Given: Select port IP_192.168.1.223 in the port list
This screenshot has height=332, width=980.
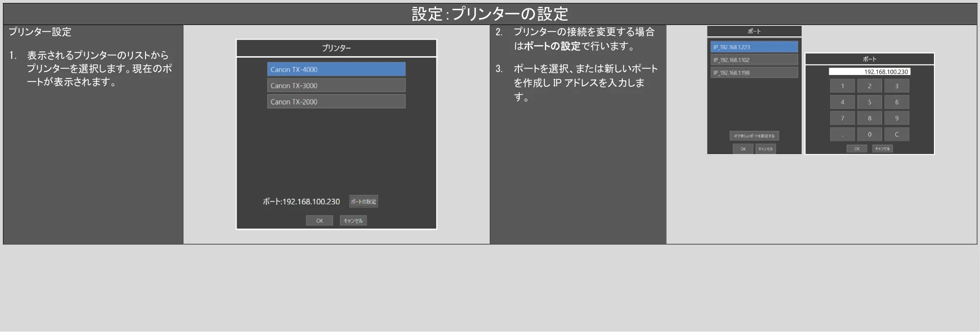Looking at the screenshot, I should pos(754,47).
